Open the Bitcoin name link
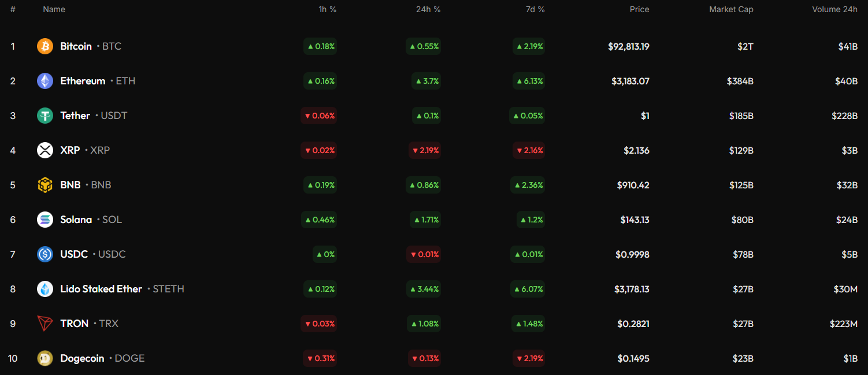This screenshot has height=375, width=868. (x=76, y=46)
